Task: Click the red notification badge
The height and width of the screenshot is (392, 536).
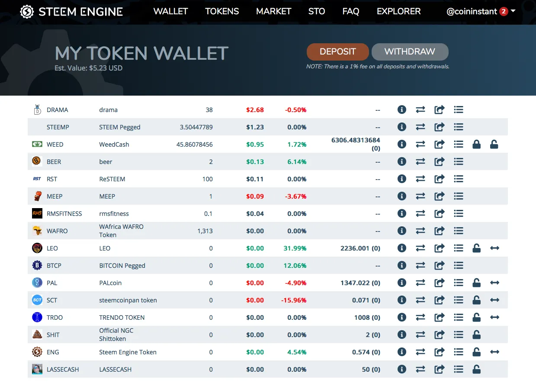Action: point(504,12)
